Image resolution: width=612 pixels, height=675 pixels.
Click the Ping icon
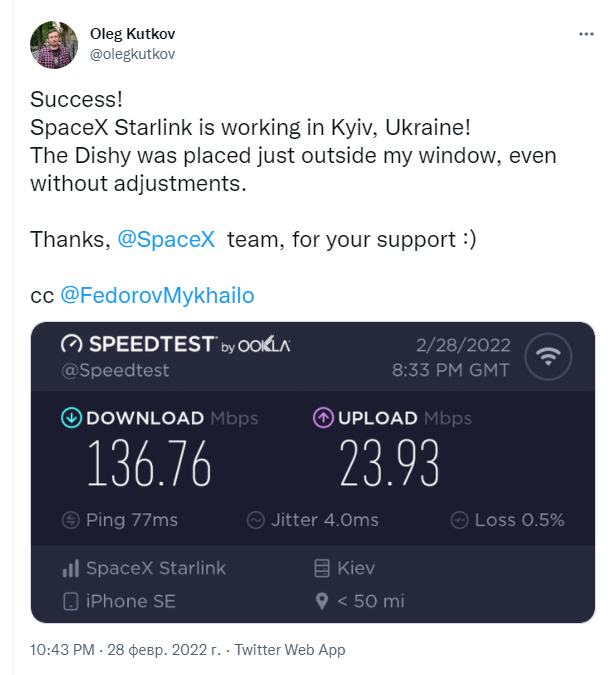click(x=71, y=520)
